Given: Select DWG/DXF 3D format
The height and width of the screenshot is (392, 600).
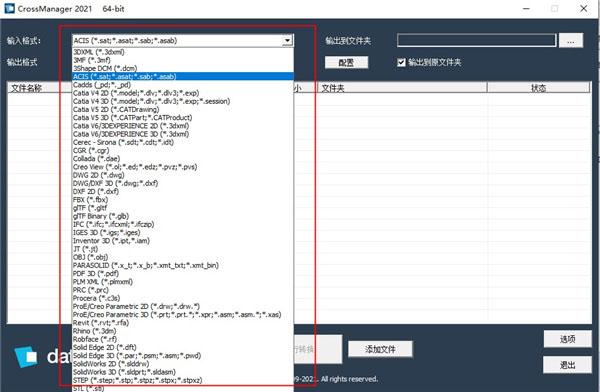Looking at the screenshot, I should (183, 183).
